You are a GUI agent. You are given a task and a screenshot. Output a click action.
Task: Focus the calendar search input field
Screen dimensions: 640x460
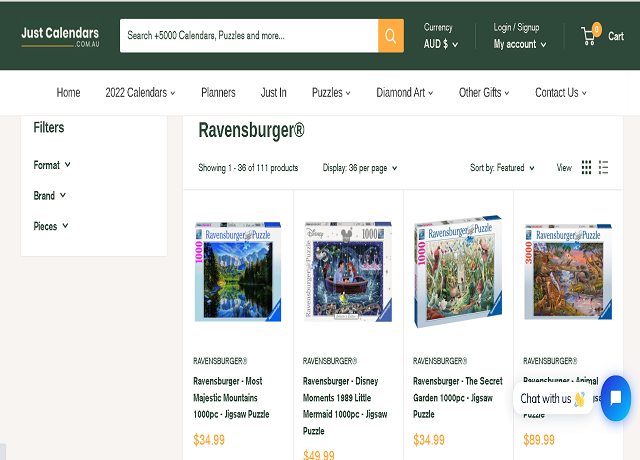pyautogui.click(x=248, y=36)
